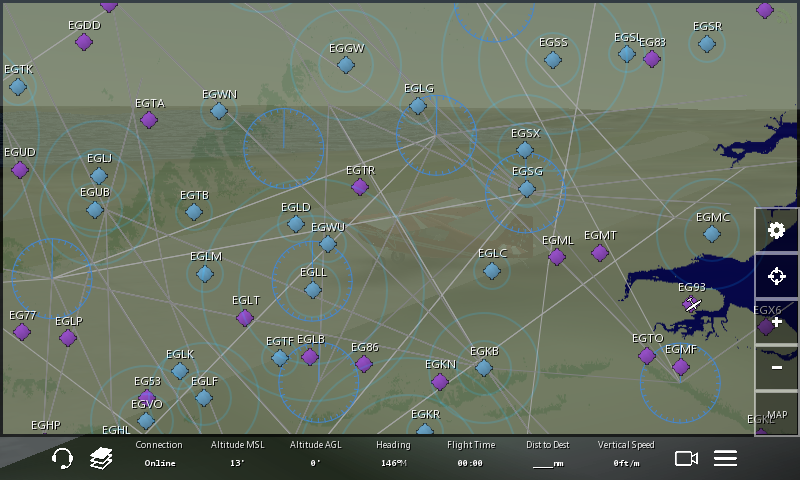Select EGUB airport marker
The height and width of the screenshot is (480, 800).
[x=95, y=210]
